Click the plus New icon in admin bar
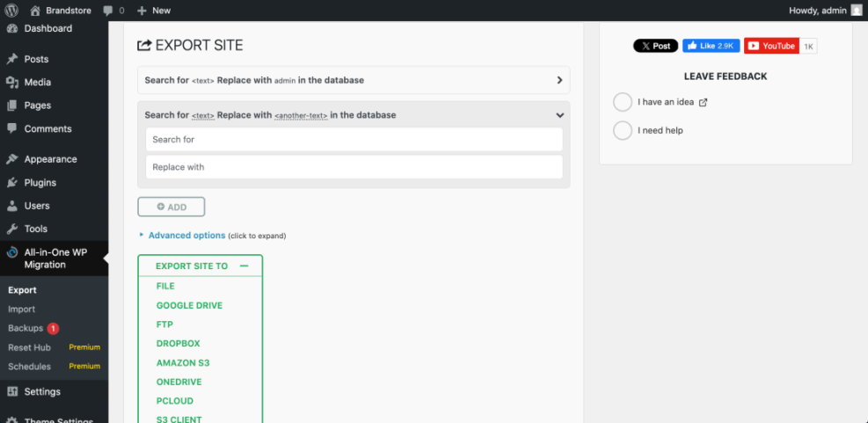The height and width of the screenshot is (423, 868). (x=142, y=11)
